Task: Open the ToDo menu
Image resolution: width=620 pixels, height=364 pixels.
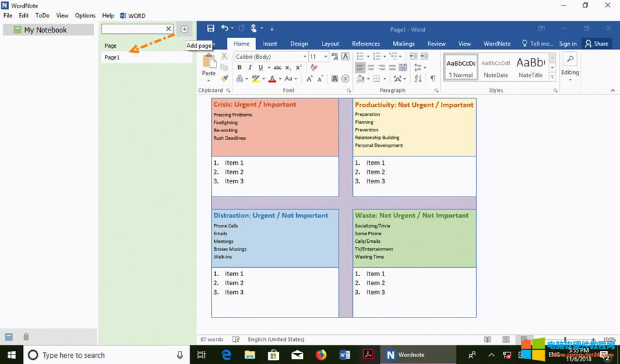Action: point(42,15)
